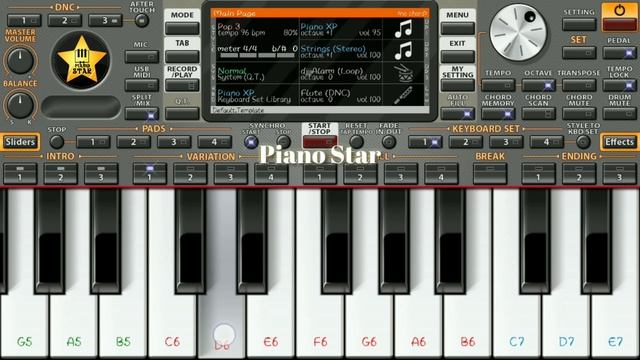Adjust the Balance knob

point(20,105)
